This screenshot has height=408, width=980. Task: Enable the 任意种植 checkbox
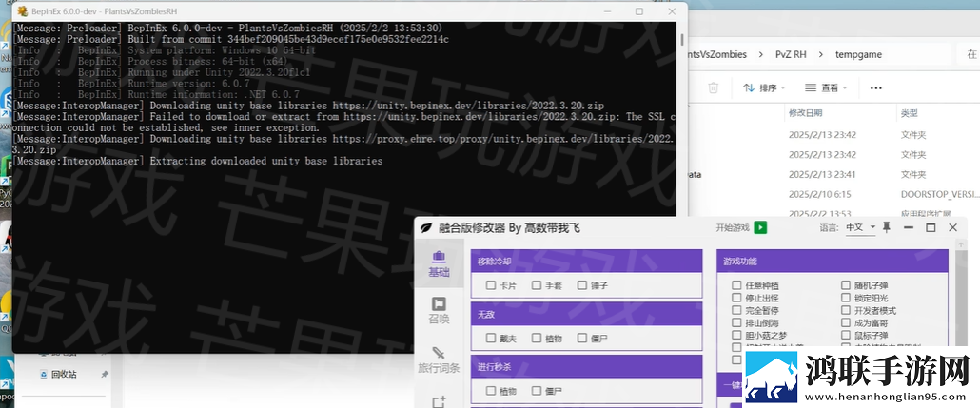pyautogui.click(x=736, y=285)
